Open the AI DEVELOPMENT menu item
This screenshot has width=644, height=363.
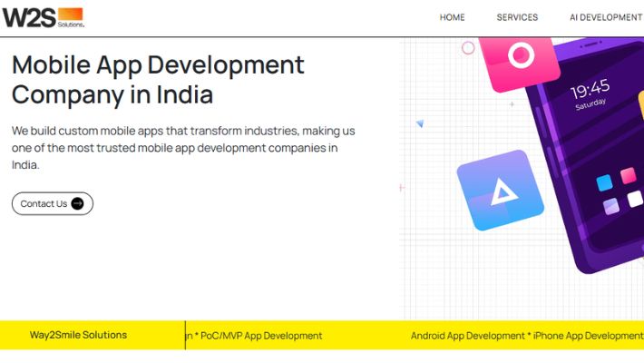coord(606,17)
